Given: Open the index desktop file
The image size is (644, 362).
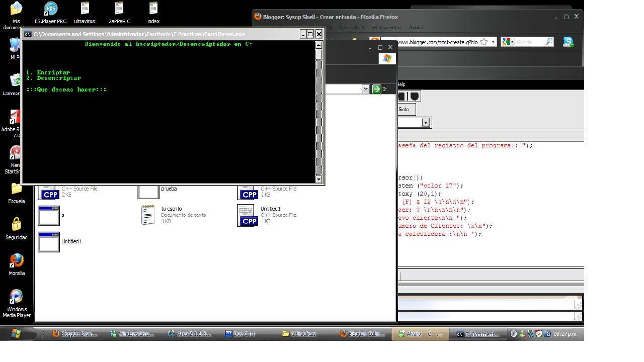Looking at the screenshot, I should (x=153, y=13).
